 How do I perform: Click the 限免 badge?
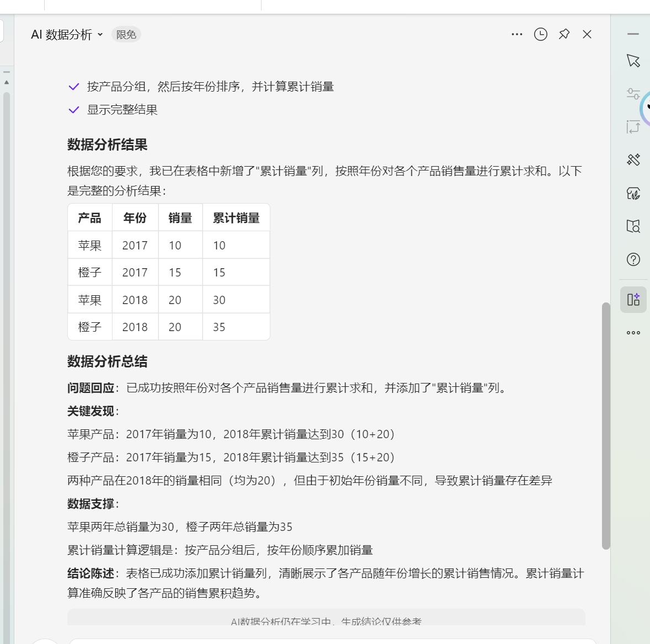click(x=126, y=34)
